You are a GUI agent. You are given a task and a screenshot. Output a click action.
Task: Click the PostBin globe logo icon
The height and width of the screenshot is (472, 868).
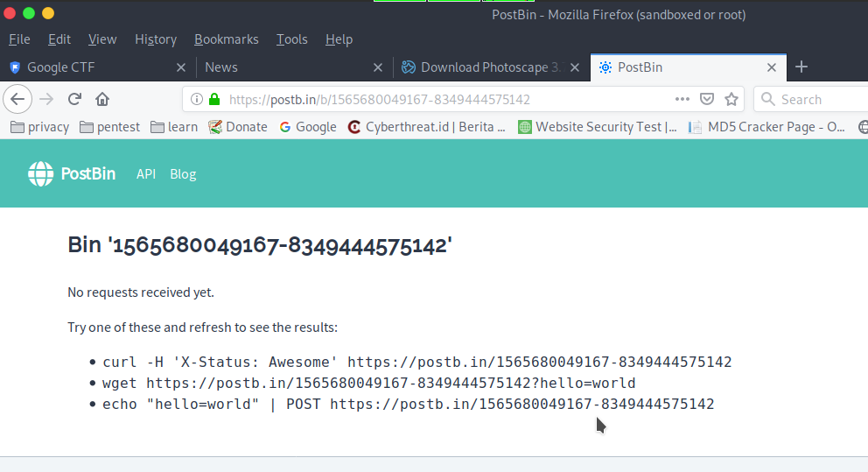click(x=41, y=174)
